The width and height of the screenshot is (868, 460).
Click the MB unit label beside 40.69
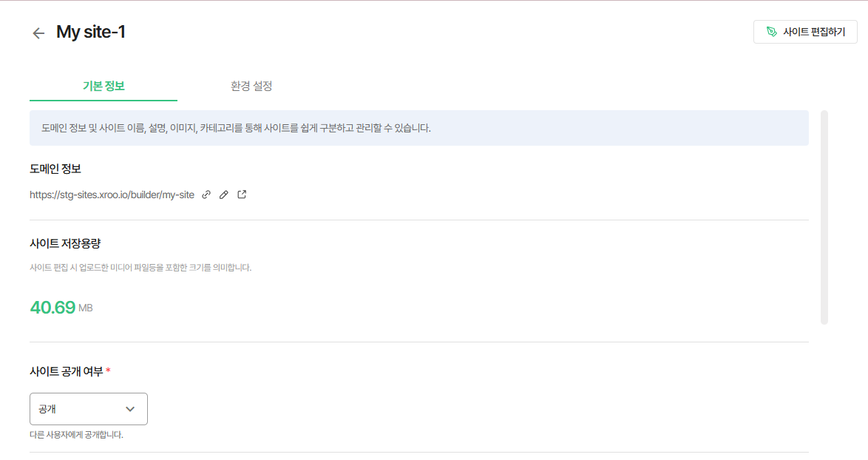85,308
